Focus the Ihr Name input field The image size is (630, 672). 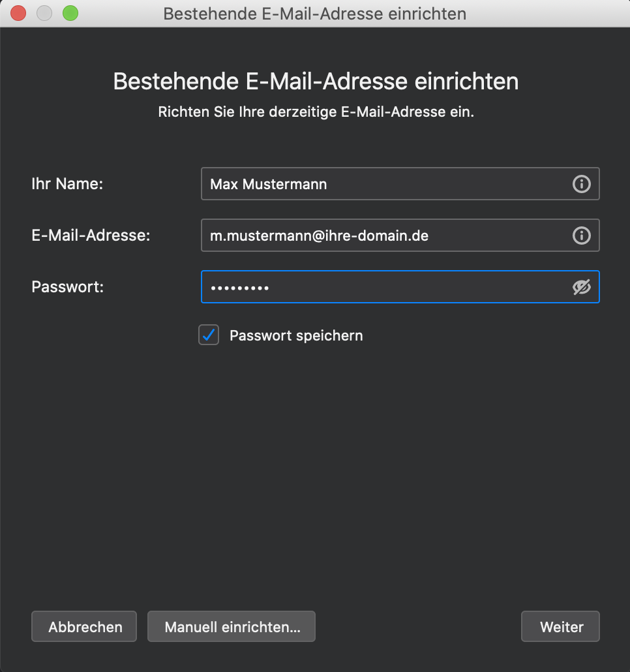(x=400, y=184)
